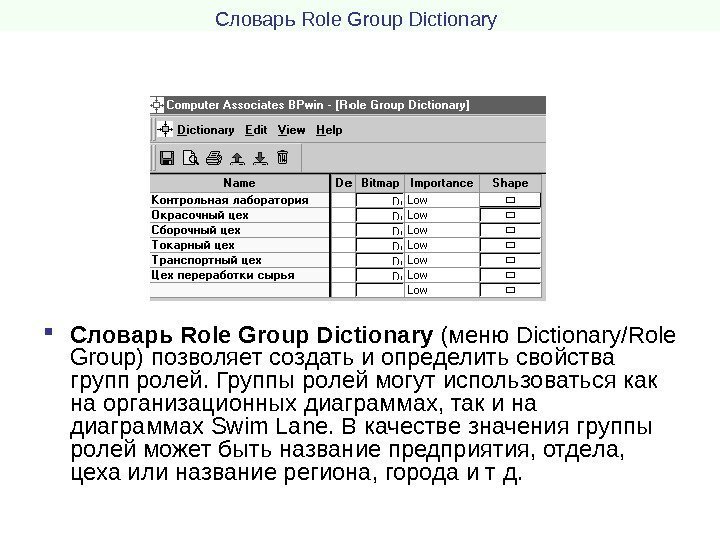Click Shape cell for Окрасочный цех
This screenshot has width=720, height=540.
coord(510,215)
